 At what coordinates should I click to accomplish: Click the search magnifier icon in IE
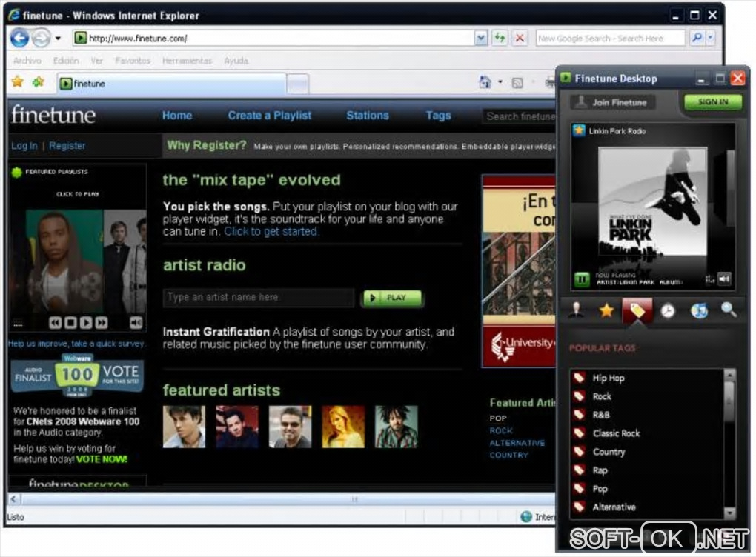697,38
